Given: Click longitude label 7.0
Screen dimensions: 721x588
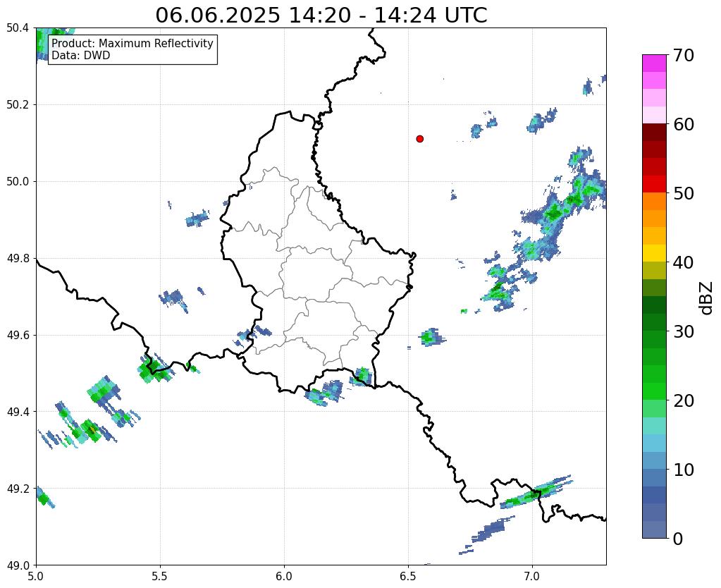Looking at the screenshot, I should point(532,576).
